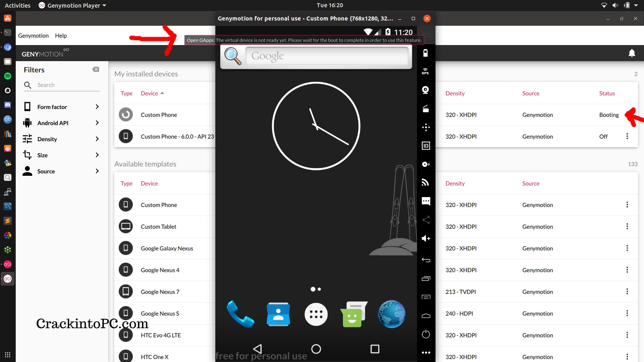The image size is (644, 362).
Task: Open Genymotion notifications bell
Action: click(632, 53)
